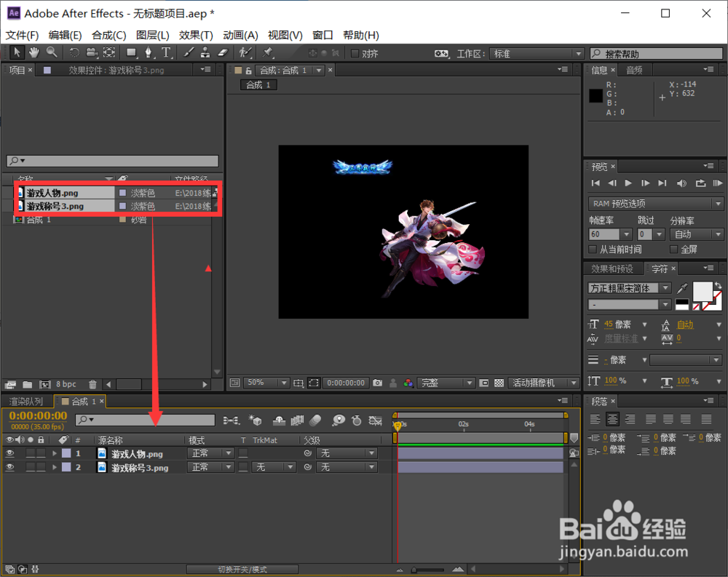
Task: Click label color swatch of layer 游戏人物.png
Action: (x=66, y=453)
